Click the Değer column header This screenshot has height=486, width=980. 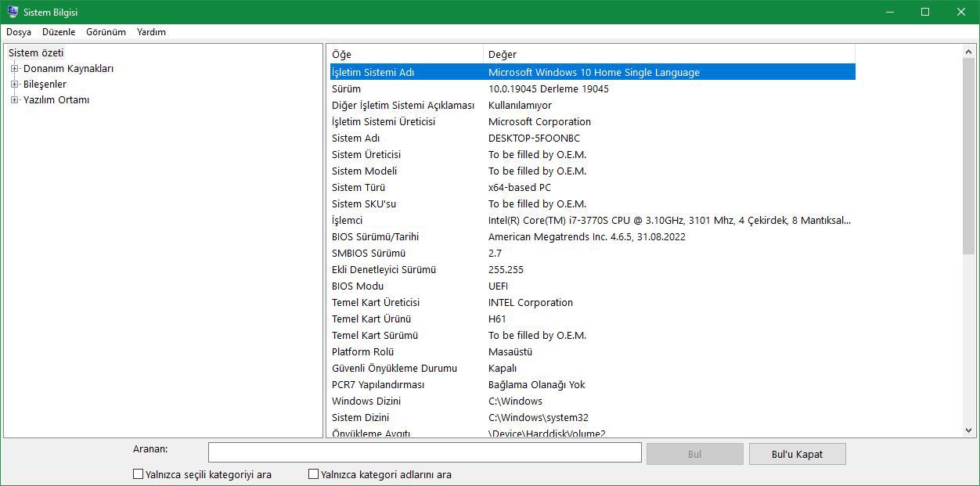tap(669, 54)
